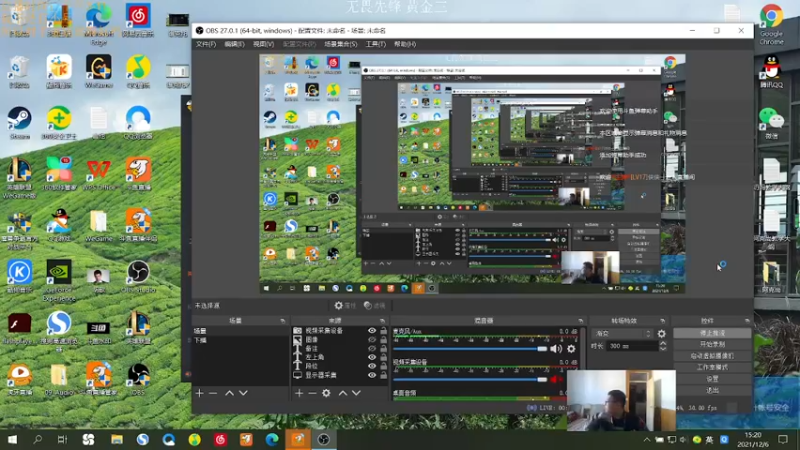
Task: Mute the 麦克风/Aux speaker icon
Action: 556,349
